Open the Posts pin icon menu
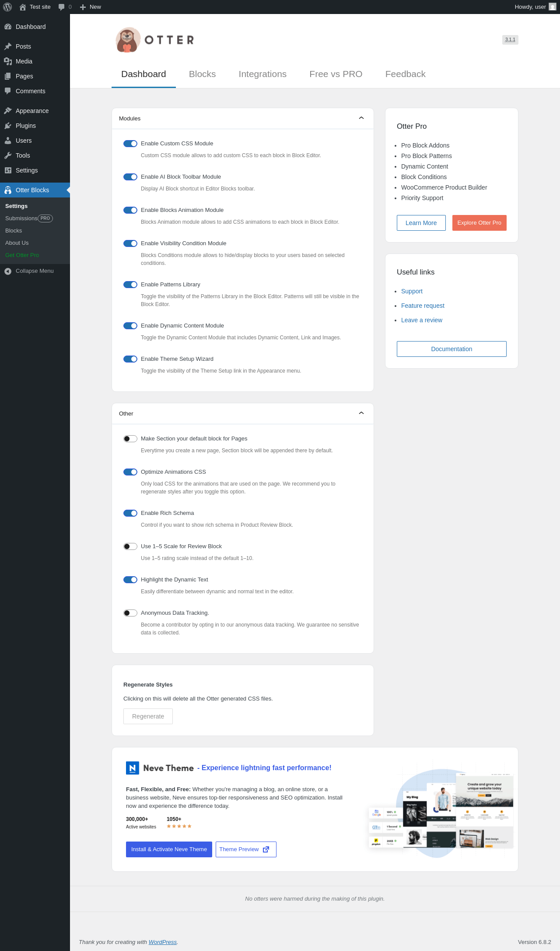This screenshot has height=951, width=560. 8,46
